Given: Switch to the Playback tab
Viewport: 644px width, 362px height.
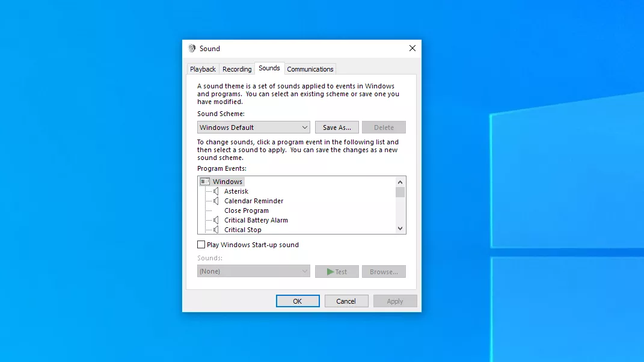Looking at the screenshot, I should pos(203,69).
